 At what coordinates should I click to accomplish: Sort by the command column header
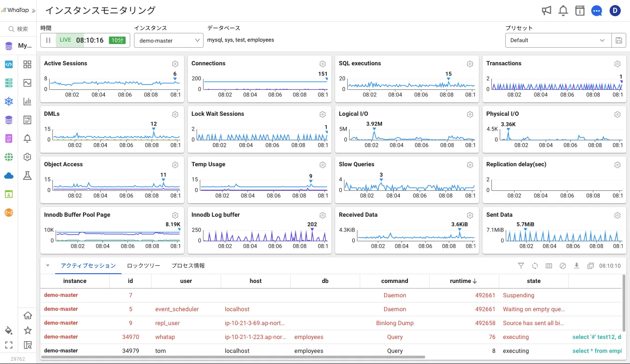click(395, 281)
